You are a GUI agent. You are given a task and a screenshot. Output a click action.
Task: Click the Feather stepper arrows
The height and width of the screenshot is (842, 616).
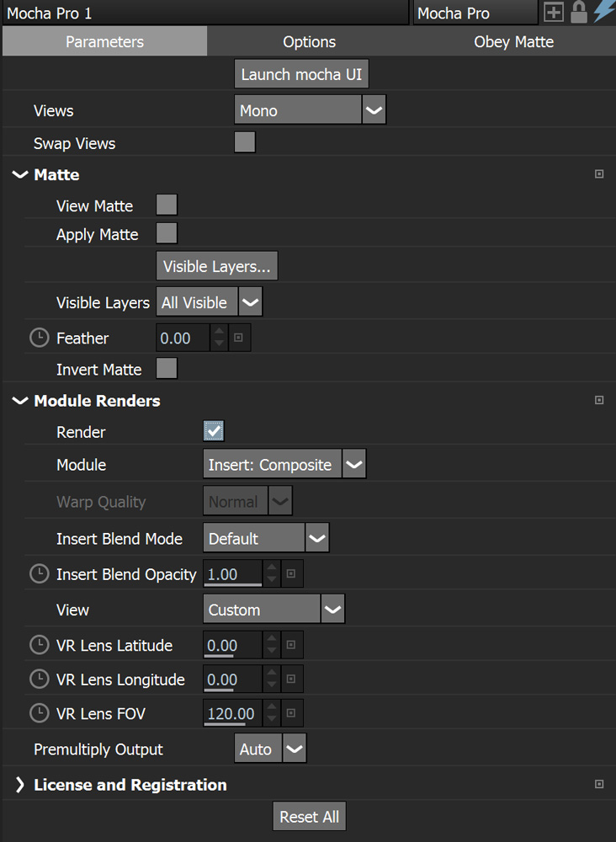219,338
